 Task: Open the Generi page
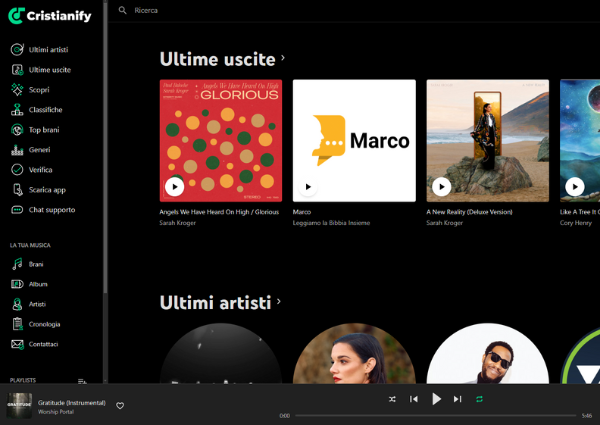[x=39, y=150]
